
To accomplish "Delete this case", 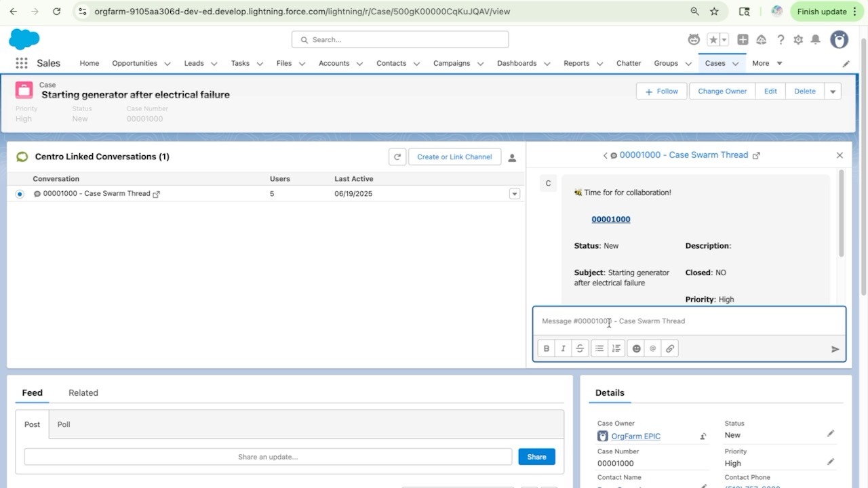I will click(x=805, y=91).
